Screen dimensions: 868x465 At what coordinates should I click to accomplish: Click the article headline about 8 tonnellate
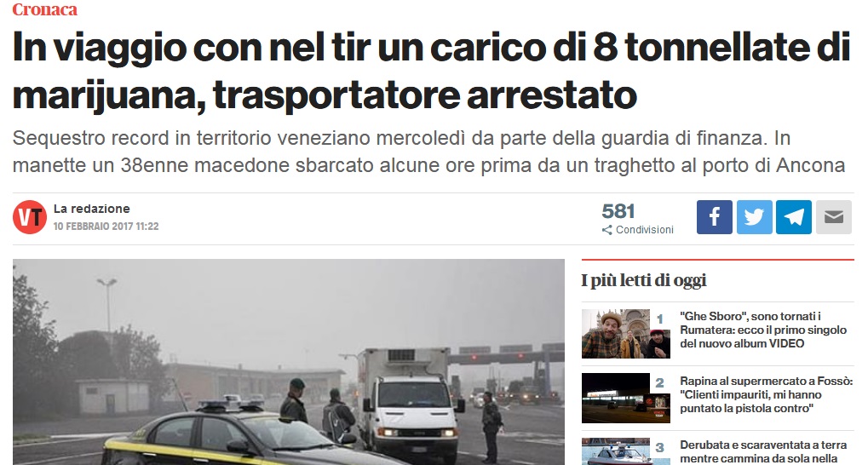(431, 71)
